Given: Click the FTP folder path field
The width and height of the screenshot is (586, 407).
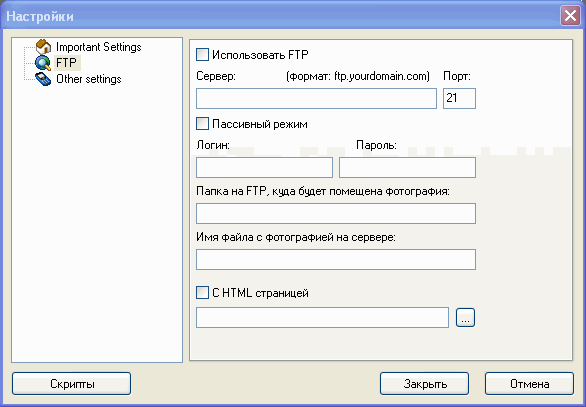Looking at the screenshot, I should click(336, 213).
